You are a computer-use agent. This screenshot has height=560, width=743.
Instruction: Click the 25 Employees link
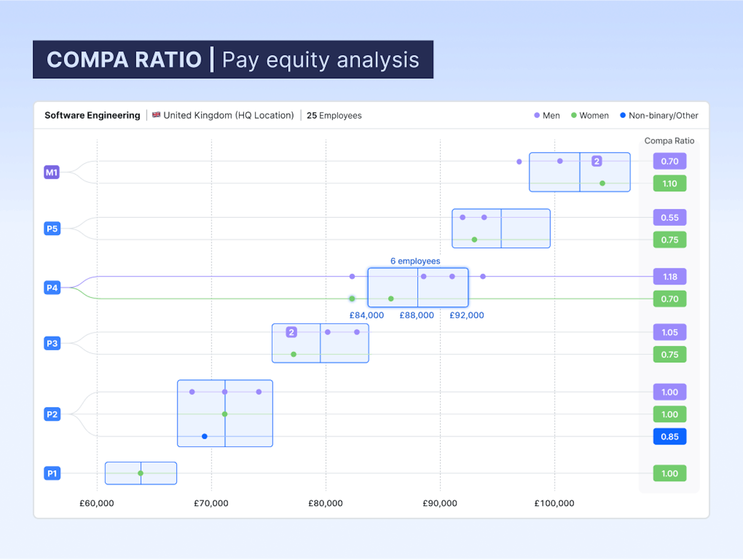(x=334, y=115)
